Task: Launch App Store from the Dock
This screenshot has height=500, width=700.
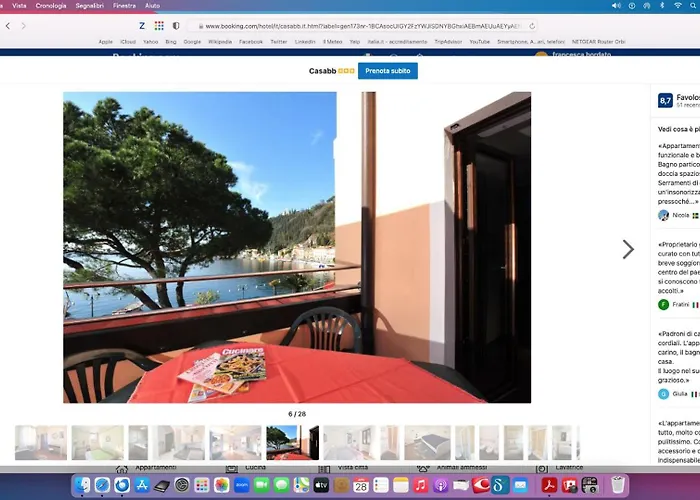Action: (142, 485)
